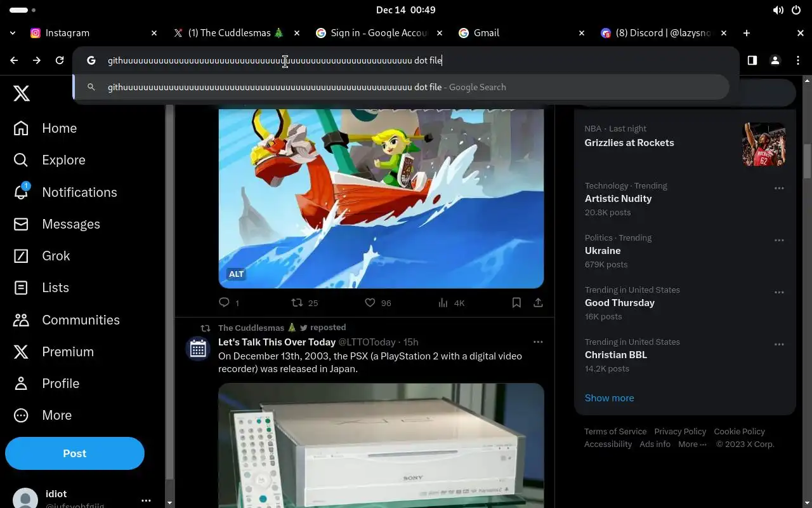Like the tweet with 96 likes
The height and width of the screenshot is (508, 812).
click(378, 303)
